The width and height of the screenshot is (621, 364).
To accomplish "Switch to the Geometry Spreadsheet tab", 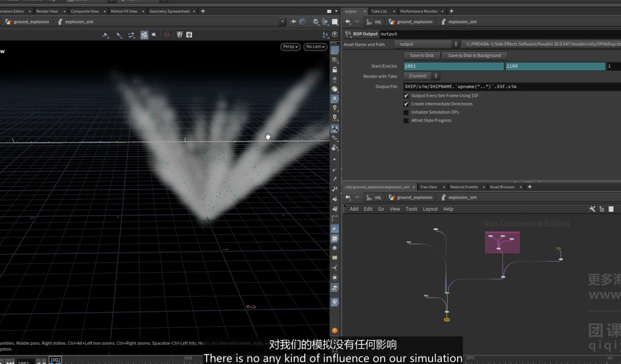I will (x=169, y=11).
